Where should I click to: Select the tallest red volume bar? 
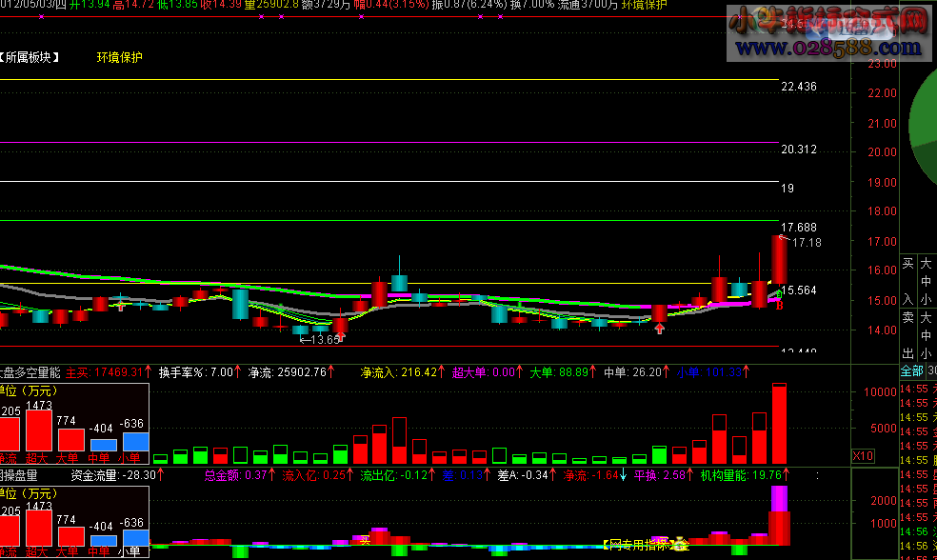tap(779, 423)
